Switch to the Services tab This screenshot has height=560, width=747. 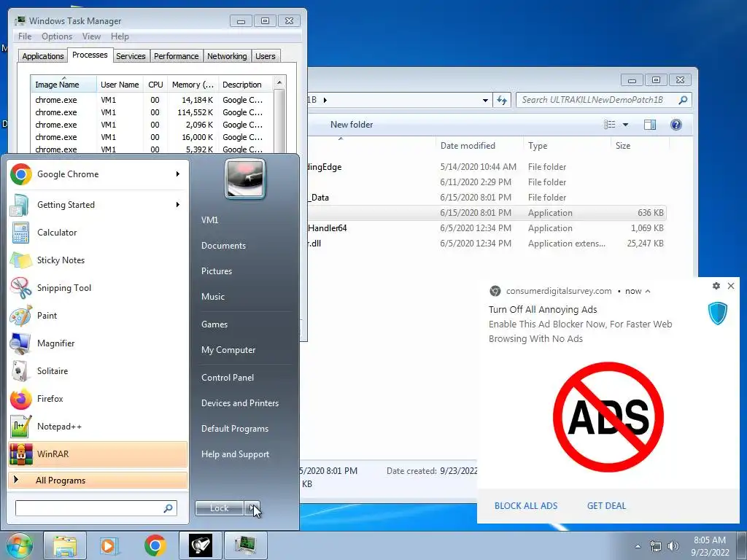pyautogui.click(x=131, y=56)
